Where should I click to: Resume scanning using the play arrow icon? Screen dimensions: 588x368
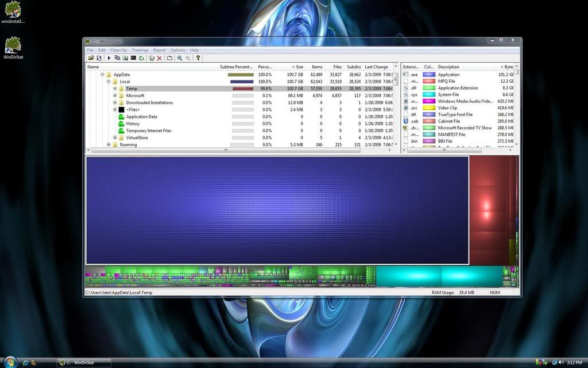click(109, 59)
